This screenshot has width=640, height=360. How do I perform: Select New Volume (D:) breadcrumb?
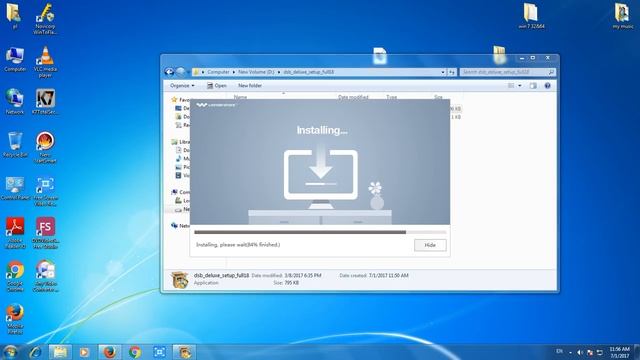[256, 72]
